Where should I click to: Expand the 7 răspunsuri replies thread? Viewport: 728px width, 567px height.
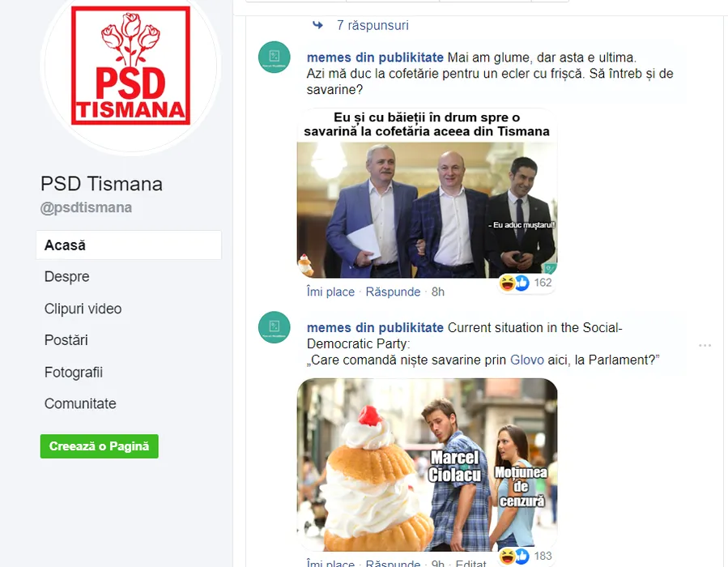coord(373,25)
